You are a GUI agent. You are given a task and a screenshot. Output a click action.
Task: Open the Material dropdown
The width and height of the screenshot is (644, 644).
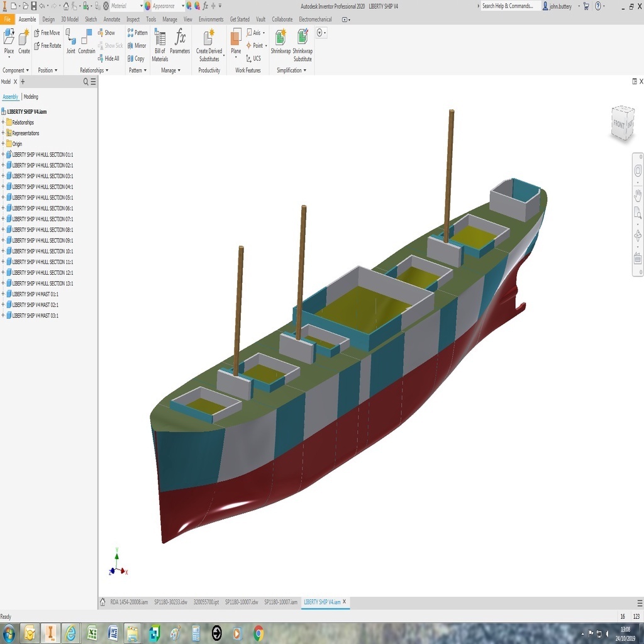click(142, 6)
